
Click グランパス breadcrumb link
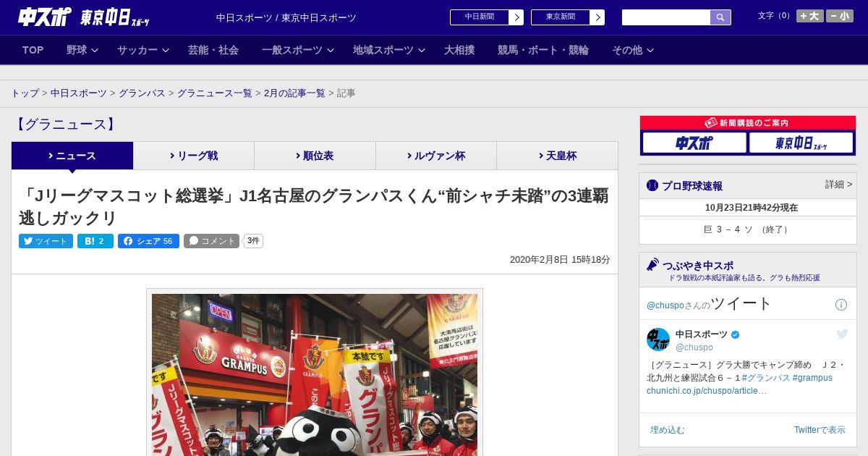click(142, 93)
